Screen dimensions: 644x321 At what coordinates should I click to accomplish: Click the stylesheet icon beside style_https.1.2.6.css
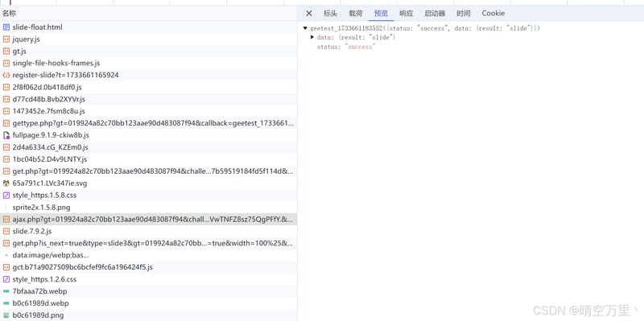click(x=6, y=279)
